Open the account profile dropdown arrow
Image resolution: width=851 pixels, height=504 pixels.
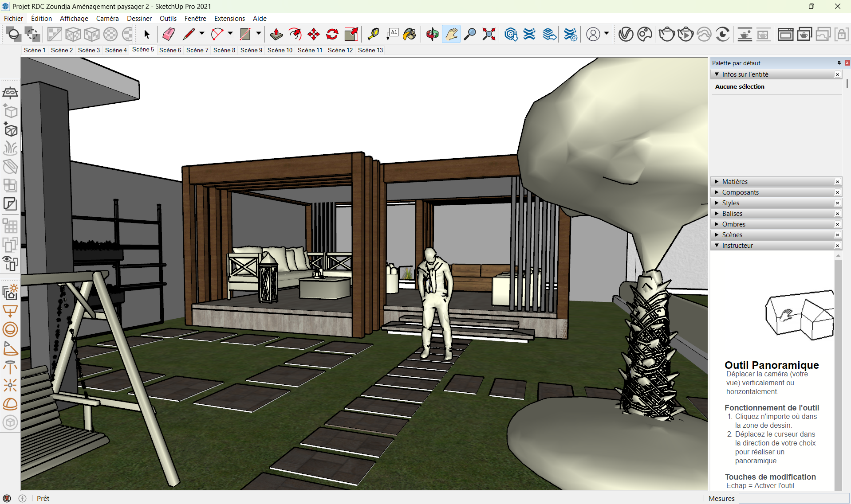(x=606, y=33)
